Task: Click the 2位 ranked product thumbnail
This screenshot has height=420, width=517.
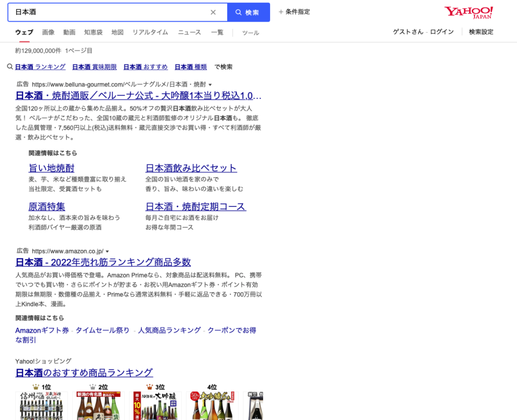Action: point(98,405)
